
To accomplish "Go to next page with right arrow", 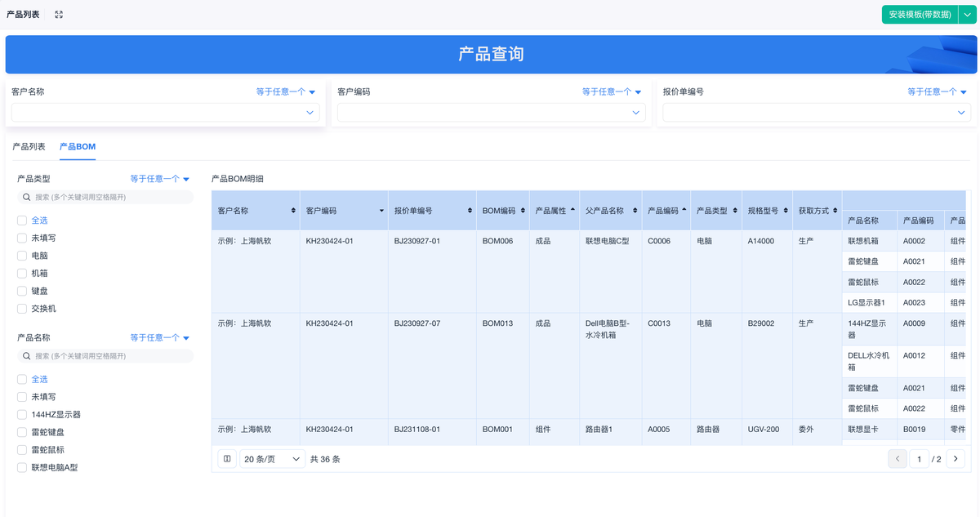I will tap(955, 459).
